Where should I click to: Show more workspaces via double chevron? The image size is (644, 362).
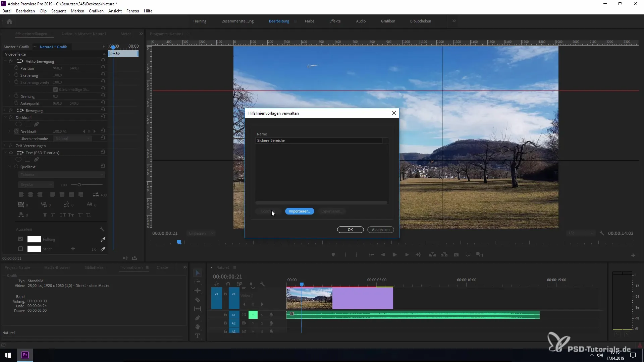coord(454,21)
